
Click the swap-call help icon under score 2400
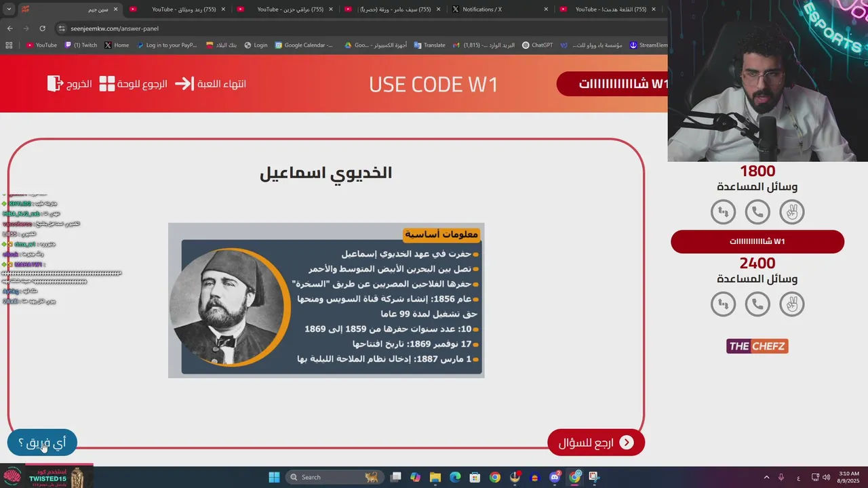(x=723, y=304)
